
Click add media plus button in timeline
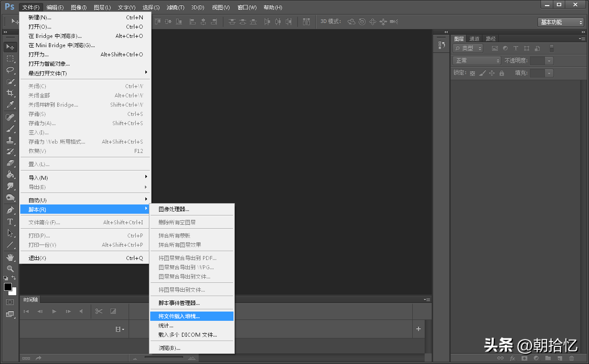(x=419, y=329)
